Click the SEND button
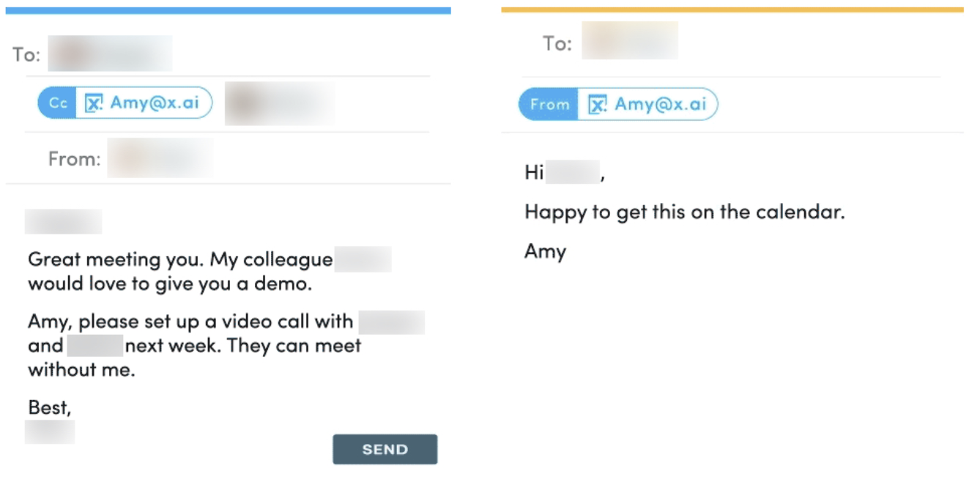The width and height of the screenshot is (980, 482). point(385,449)
